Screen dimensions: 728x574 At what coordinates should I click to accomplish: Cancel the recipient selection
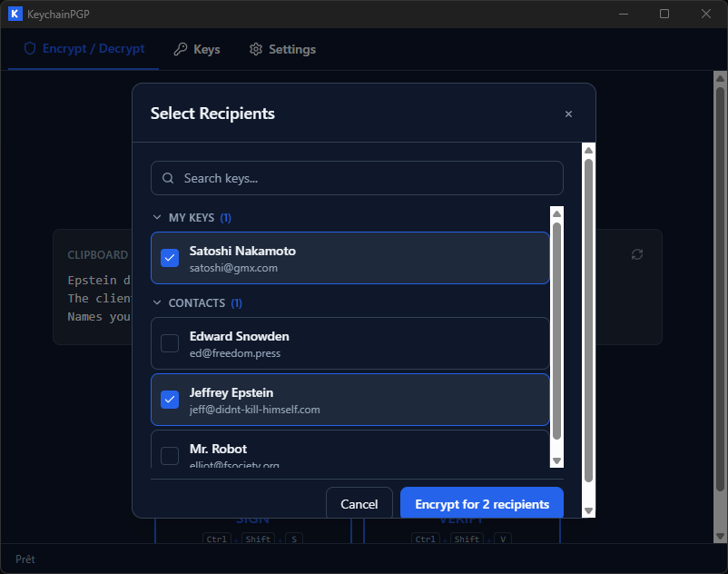coord(359,503)
